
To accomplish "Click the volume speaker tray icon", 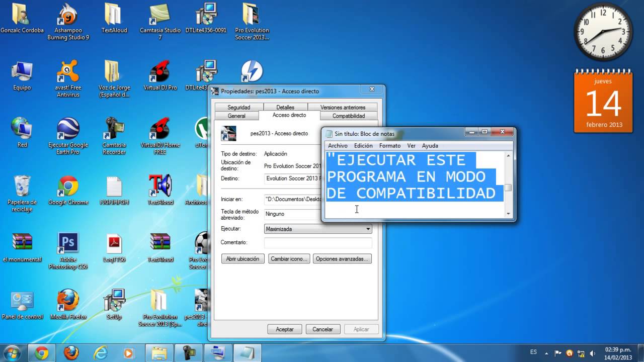I will (593, 353).
